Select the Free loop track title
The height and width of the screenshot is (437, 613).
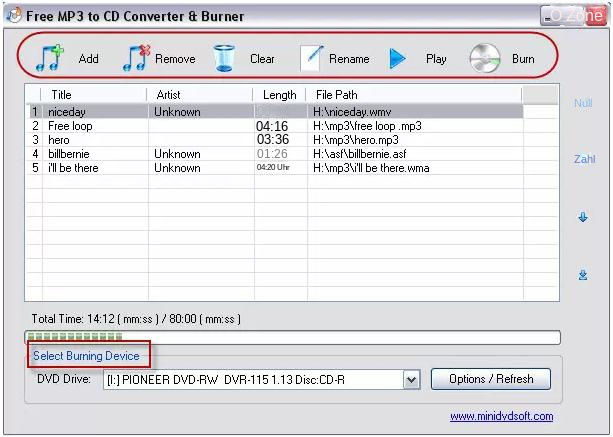pos(70,126)
